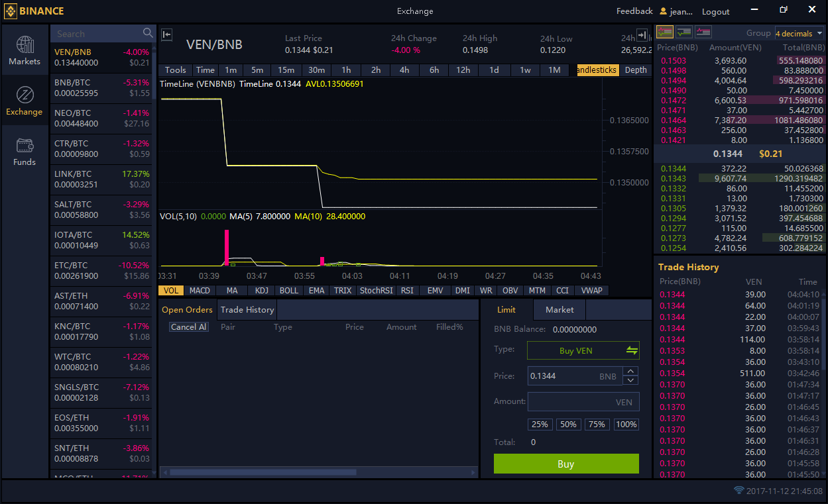The height and width of the screenshot is (504, 828).
Task: Show only sell orders in order book
Action: pyautogui.click(x=703, y=32)
